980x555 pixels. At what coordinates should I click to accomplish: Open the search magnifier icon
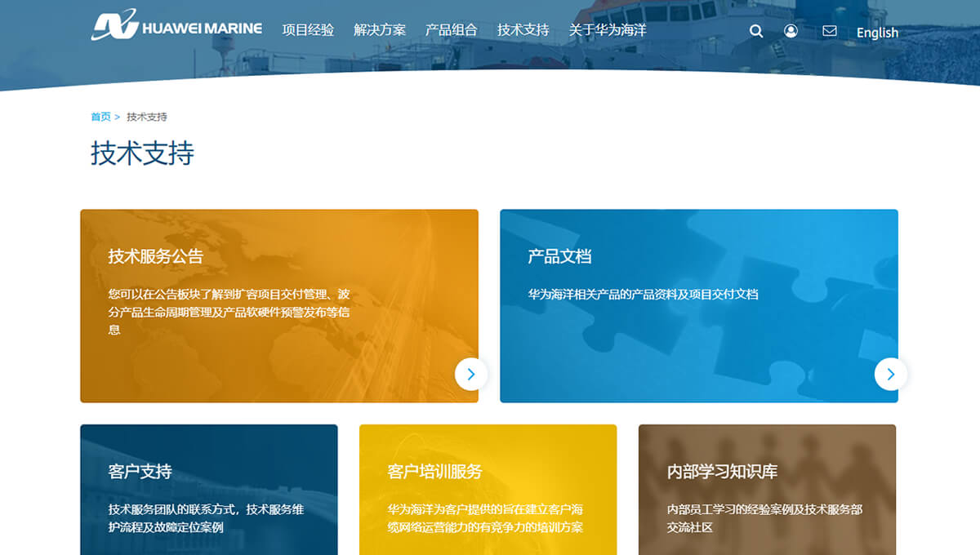click(756, 31)
